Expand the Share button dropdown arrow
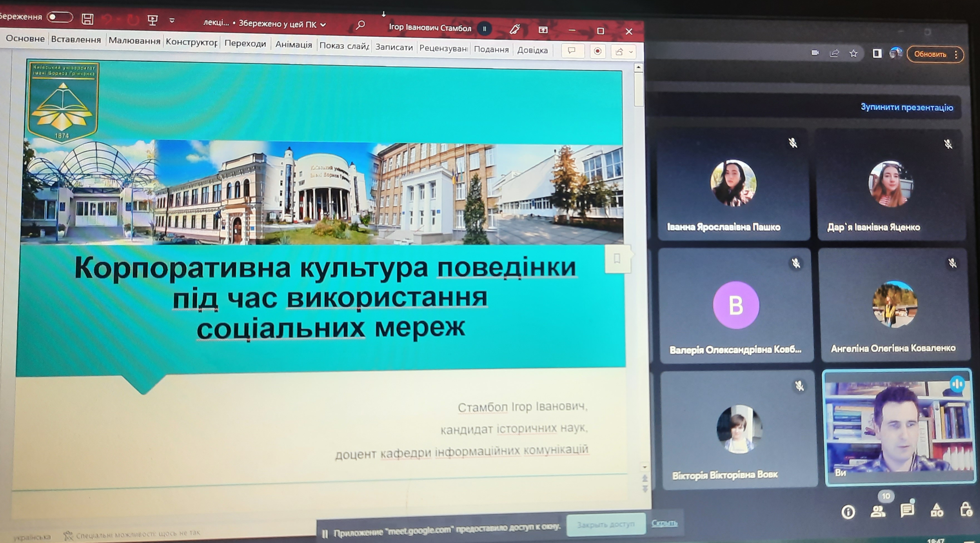 631,52
